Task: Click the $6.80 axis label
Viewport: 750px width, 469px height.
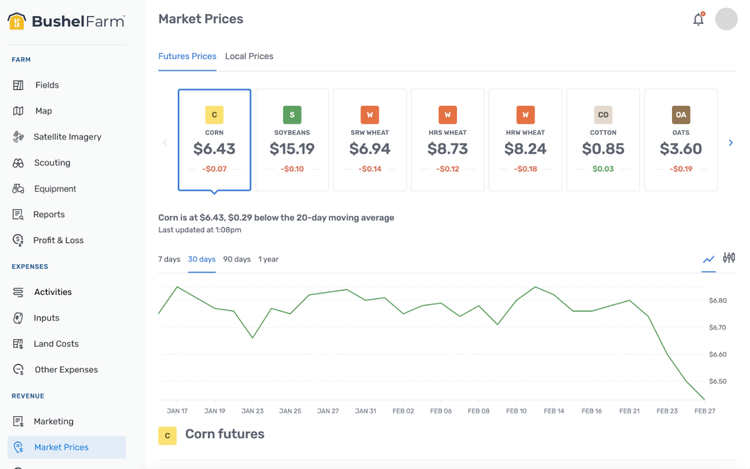Action: (717, 301)
